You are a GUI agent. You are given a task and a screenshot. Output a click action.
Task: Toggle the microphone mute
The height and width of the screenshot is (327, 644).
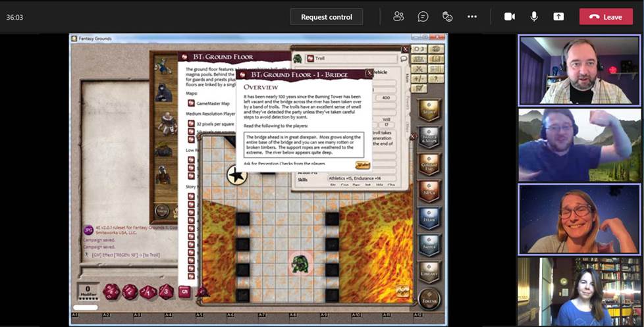point(534,17)
